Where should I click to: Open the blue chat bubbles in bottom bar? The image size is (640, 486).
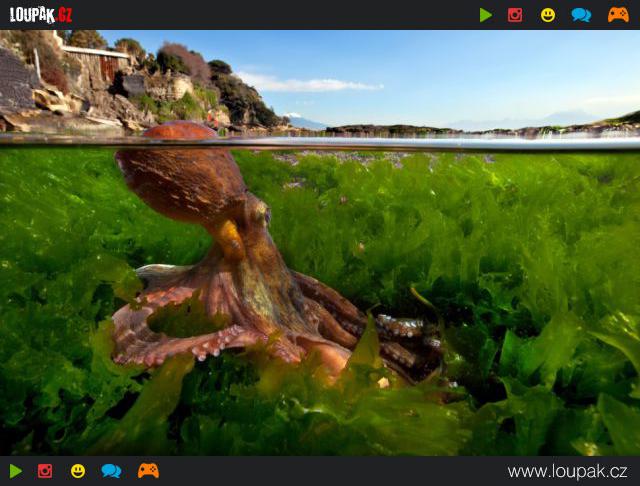pos(111,471)
